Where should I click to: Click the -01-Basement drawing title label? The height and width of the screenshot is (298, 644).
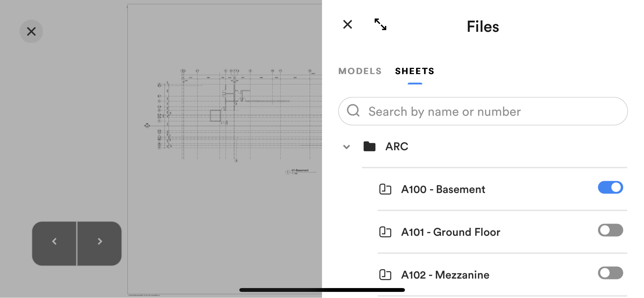click(x=300, y=170)
